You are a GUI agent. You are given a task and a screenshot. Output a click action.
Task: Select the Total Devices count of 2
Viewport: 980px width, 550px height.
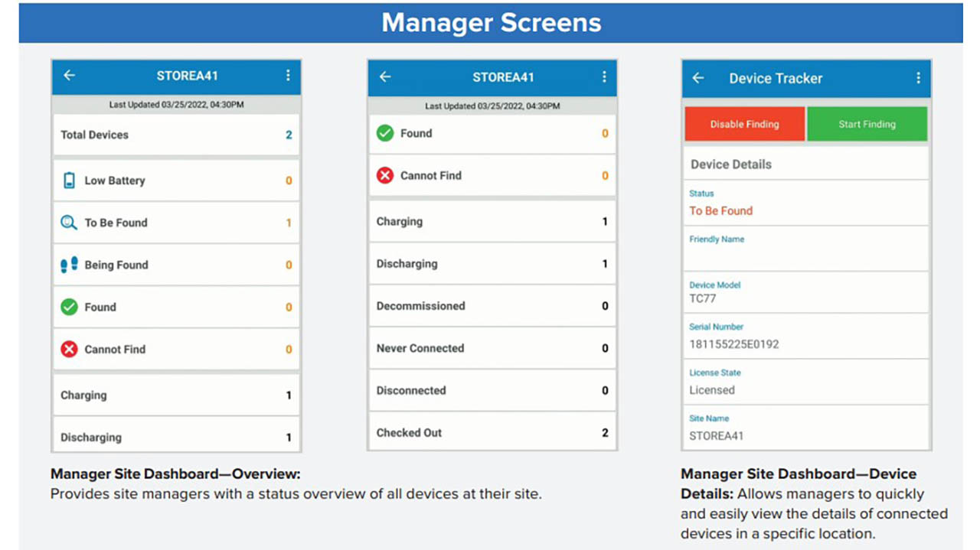point(288,135)
